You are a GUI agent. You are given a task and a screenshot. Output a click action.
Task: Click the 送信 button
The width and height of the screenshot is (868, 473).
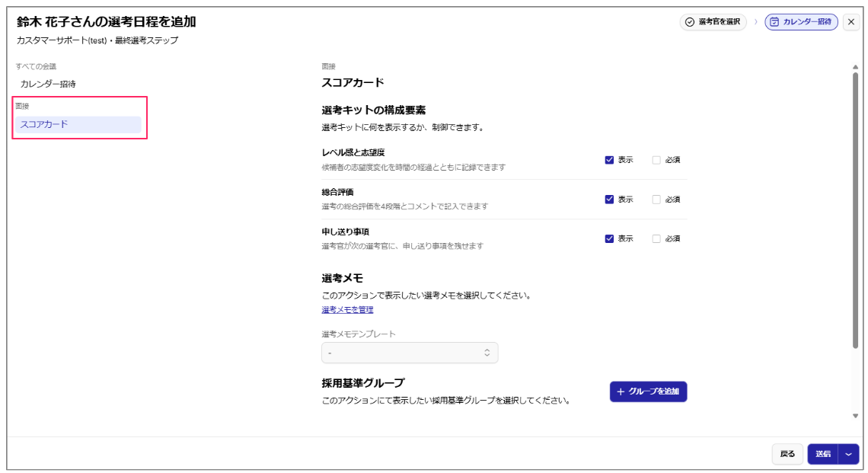[x=823, y=454]
